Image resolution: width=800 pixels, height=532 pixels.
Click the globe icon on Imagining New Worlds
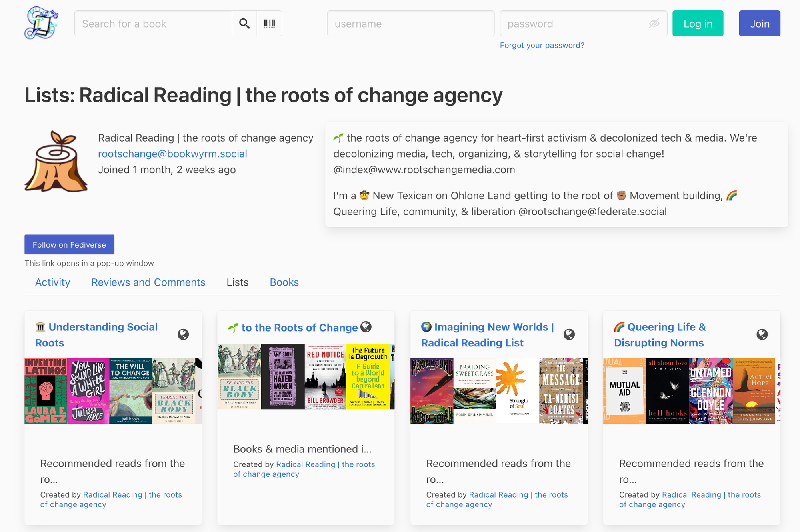(570, 335)
